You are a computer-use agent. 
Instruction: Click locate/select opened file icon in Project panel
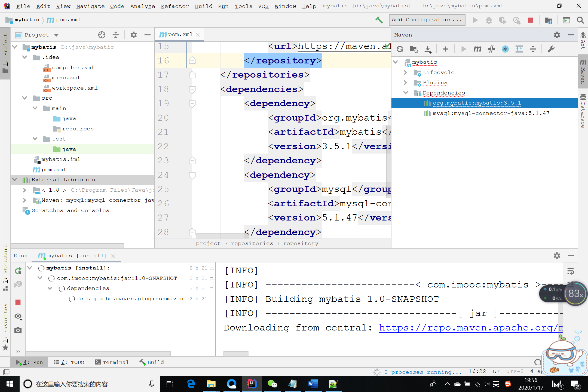click(102, 35)
